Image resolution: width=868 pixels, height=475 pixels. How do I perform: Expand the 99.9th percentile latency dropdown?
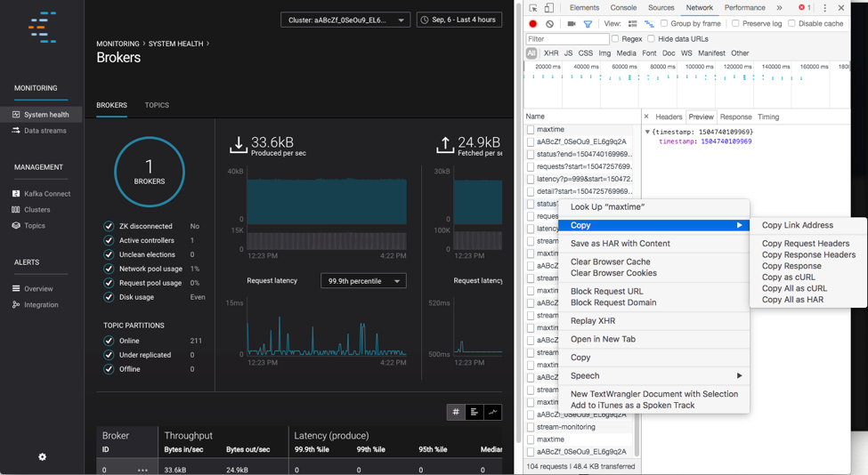(x=363, y=281)
